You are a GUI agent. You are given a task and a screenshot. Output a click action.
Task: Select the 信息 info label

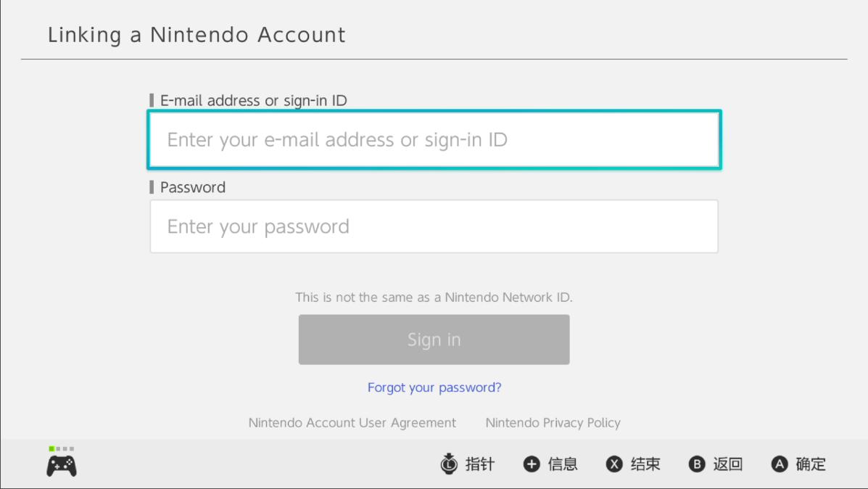[563, 464]
